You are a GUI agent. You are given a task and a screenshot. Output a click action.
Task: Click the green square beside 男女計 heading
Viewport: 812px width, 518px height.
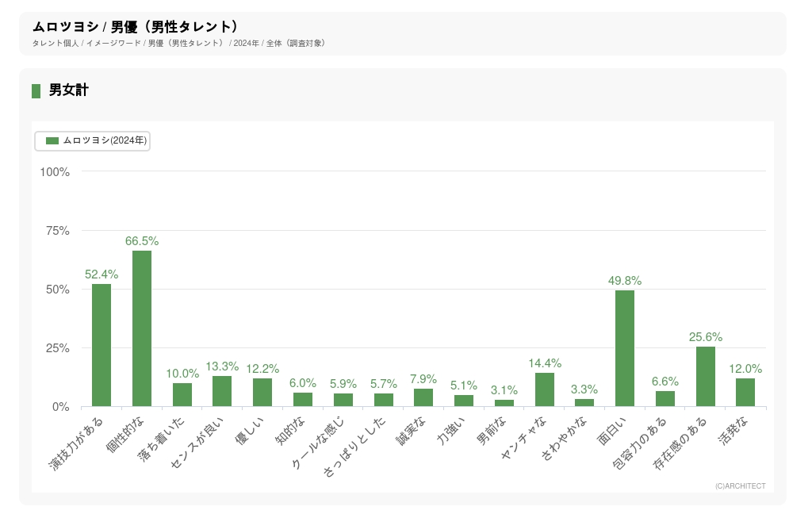pos(36,90)
